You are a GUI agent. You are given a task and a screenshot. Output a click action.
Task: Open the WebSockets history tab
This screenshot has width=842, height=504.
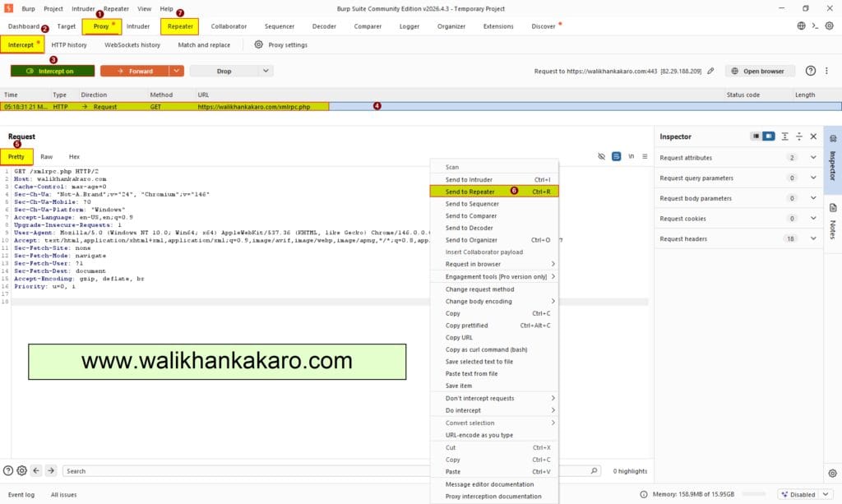tap(132, 45)
